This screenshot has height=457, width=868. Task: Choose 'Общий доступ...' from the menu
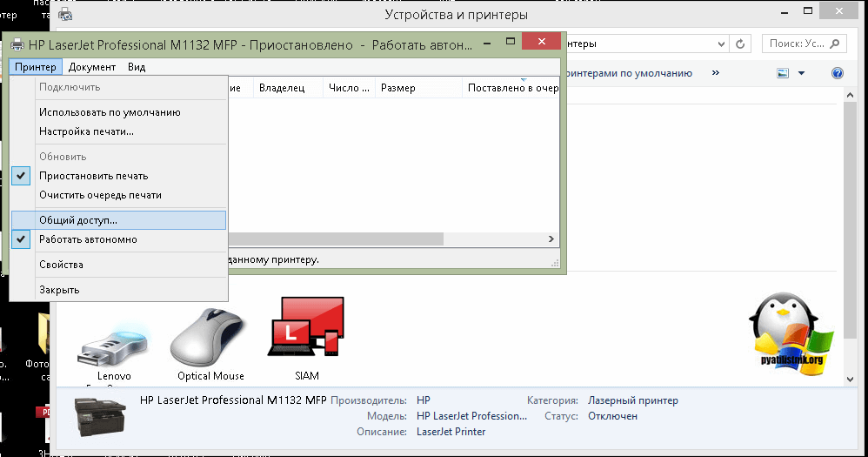coord(77,220)
